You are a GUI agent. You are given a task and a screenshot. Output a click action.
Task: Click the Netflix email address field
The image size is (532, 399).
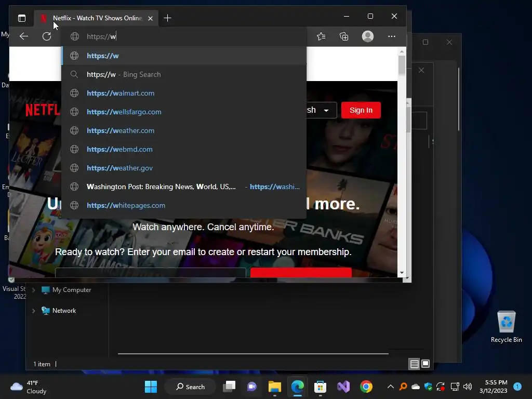click(150, 272)
